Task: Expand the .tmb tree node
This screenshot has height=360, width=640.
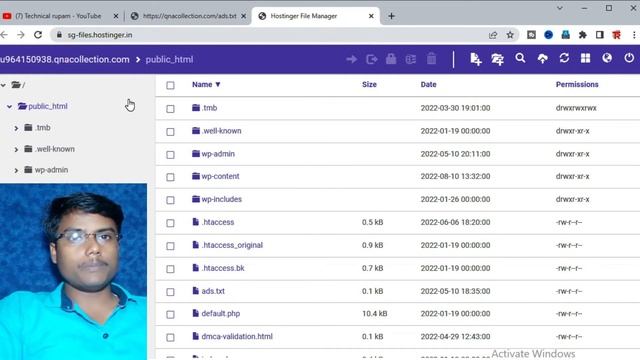Action: tap(16, 128)
